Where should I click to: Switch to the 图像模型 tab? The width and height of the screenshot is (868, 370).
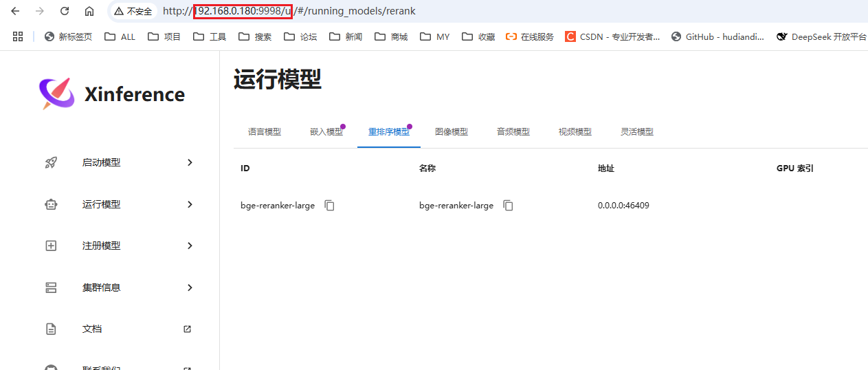point(452,132)
